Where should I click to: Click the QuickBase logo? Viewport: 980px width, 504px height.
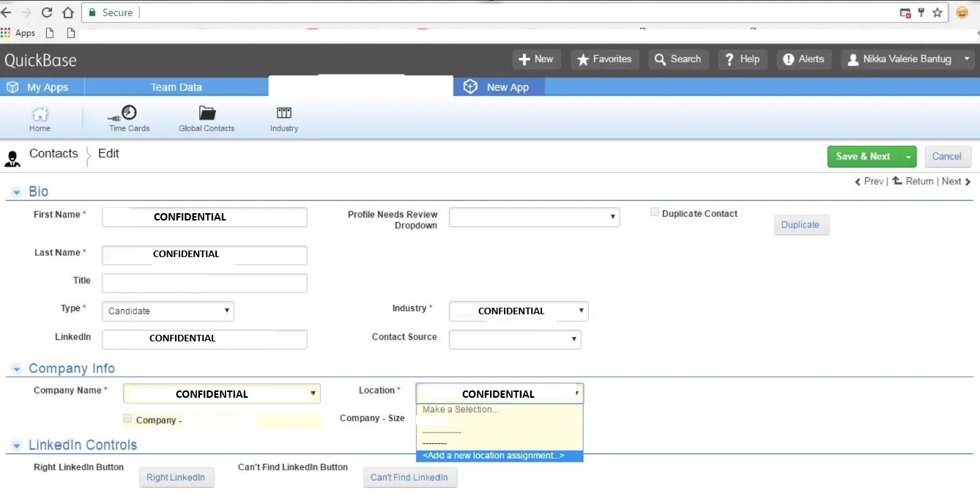pyautogui.click(x=40, y=60)
